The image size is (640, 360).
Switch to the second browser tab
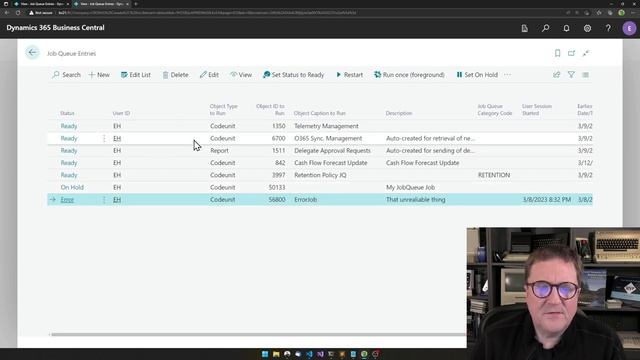tap(101, 4)
